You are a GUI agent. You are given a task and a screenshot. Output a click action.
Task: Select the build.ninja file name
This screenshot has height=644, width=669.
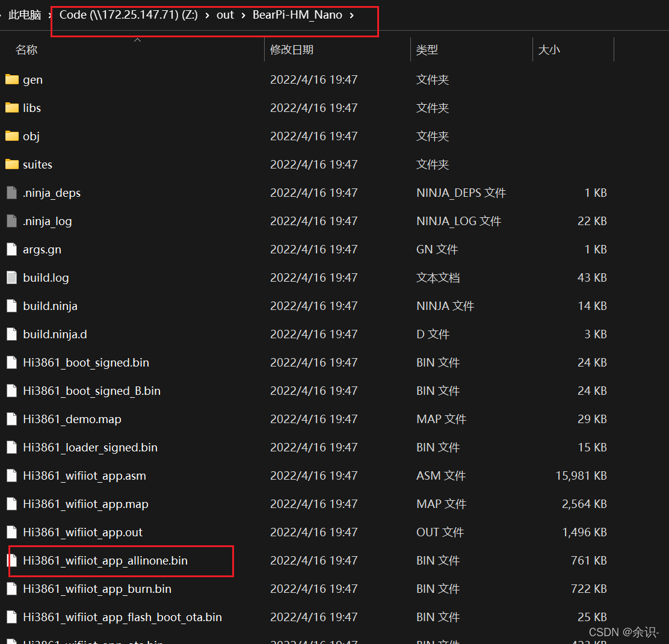tap(51, 306)
